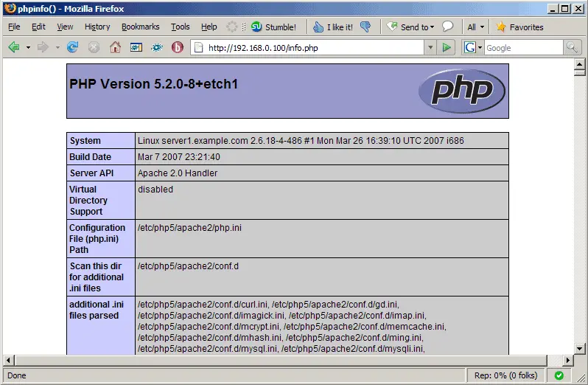Click the thumbs-down icon
Viewport: 588px width, 385px height.
click(365, 27)
